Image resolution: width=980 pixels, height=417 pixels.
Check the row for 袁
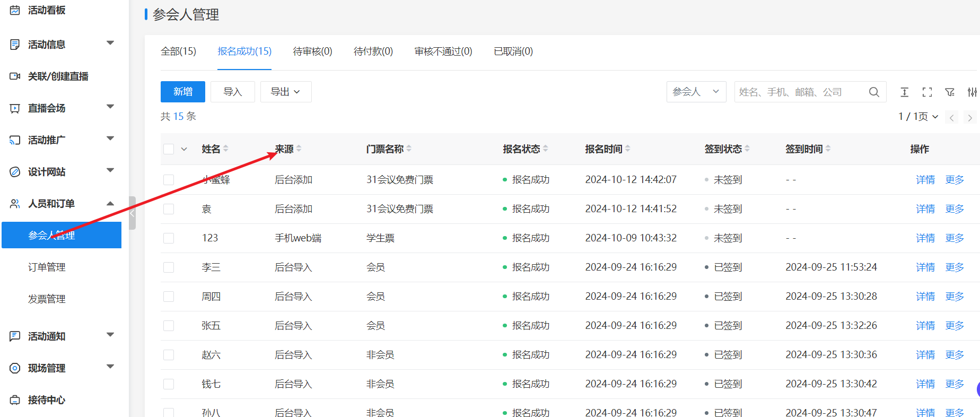[169, 209]
